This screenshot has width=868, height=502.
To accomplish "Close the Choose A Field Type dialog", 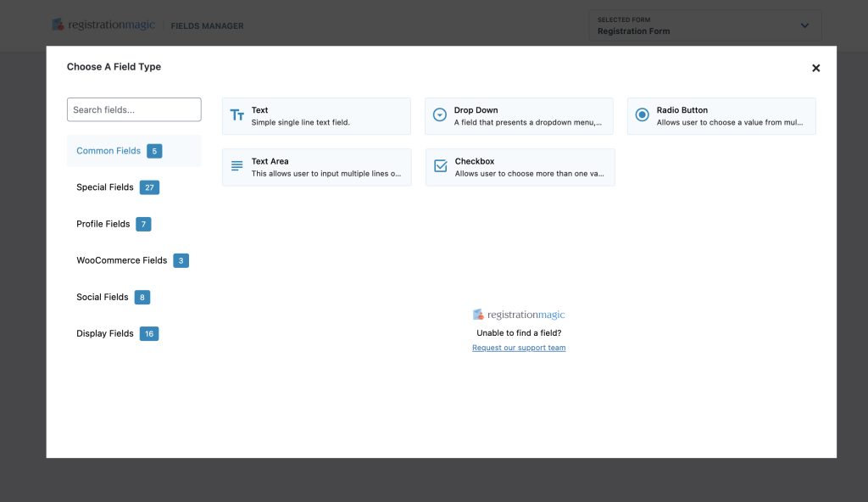I will click(x=815, y=68).
